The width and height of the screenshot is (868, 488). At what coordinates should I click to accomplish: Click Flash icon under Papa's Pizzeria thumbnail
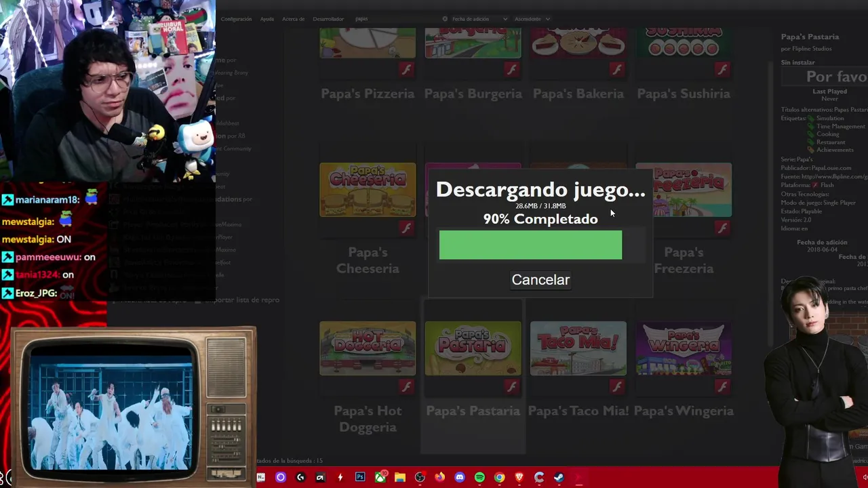[407, 69]
